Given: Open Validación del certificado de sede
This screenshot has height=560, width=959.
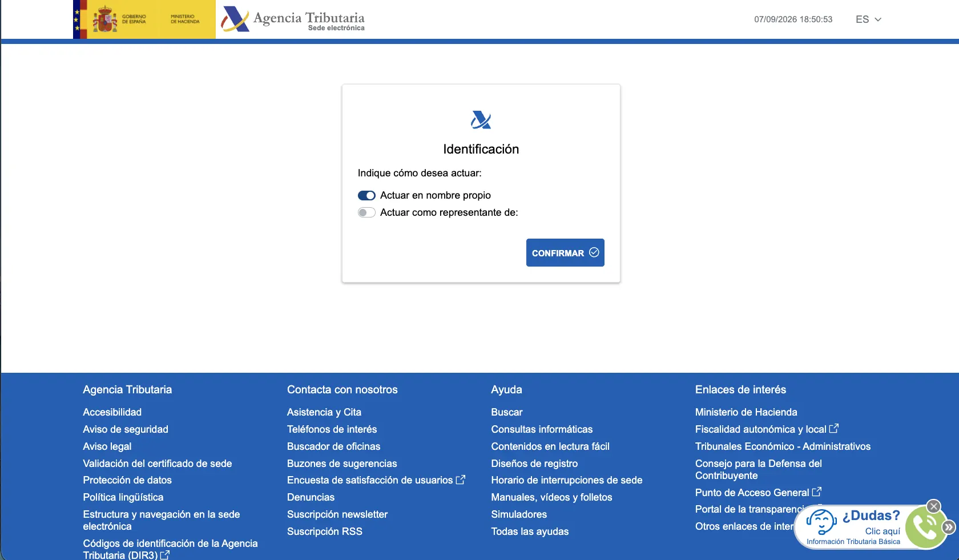Looking at the screenshot, I should pyautogui.click(x=158, y=464).
